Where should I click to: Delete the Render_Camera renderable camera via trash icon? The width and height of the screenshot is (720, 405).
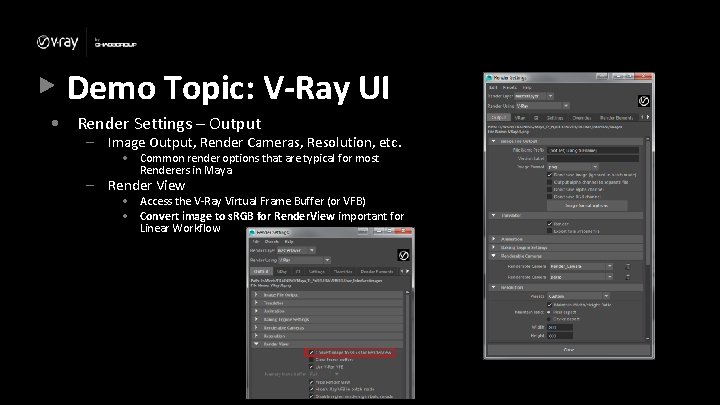(628, 266)
